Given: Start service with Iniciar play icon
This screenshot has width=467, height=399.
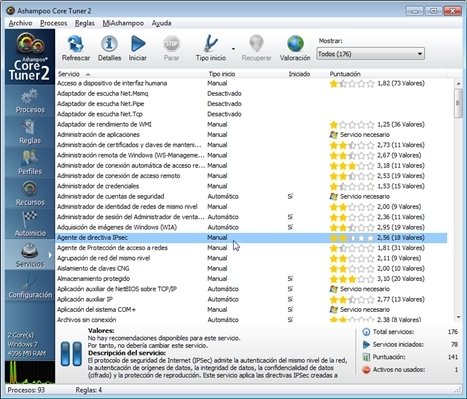Looking at the screenshot, I should pos(138,44).
